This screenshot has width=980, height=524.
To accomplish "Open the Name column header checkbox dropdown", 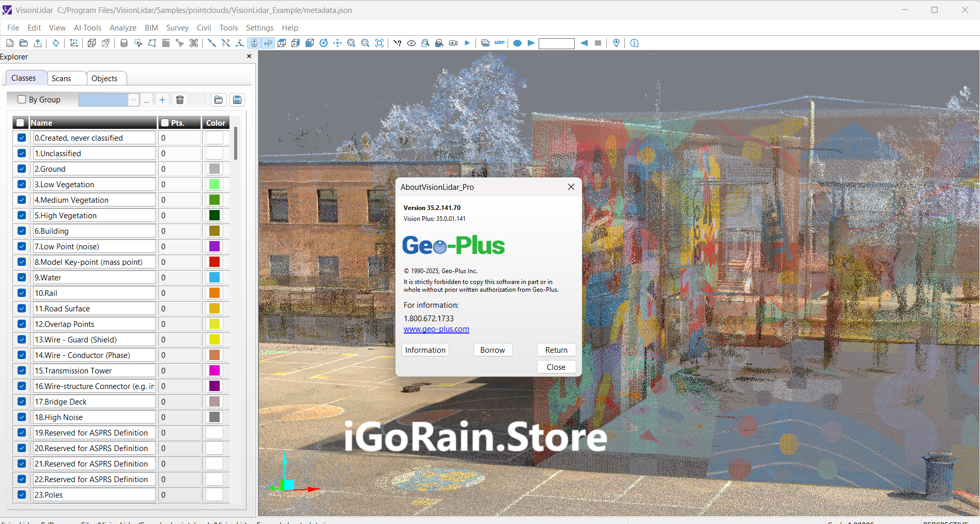I will pos(20,123).
